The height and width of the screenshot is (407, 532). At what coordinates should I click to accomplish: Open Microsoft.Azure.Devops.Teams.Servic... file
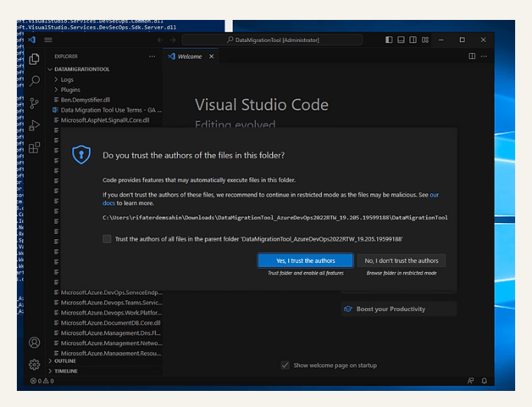pyautogui.click(x=105, y=303)
